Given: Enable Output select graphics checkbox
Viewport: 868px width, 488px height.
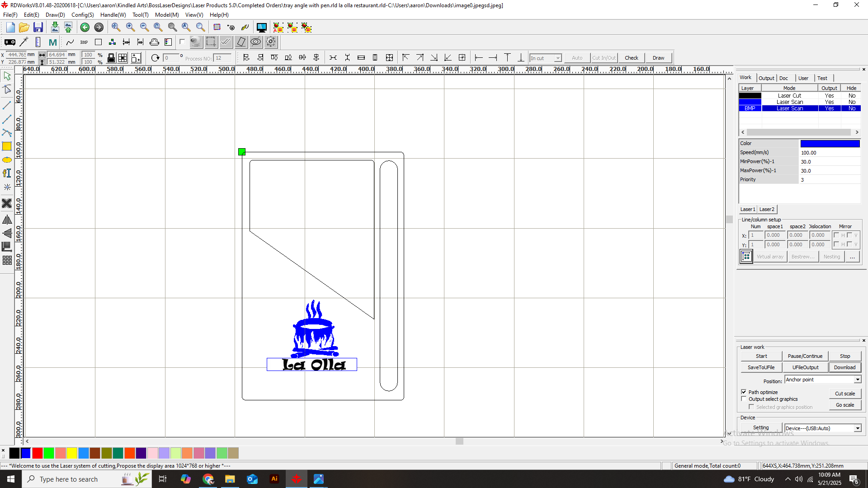Looking at the screenshot, I should tap(744, 399).
